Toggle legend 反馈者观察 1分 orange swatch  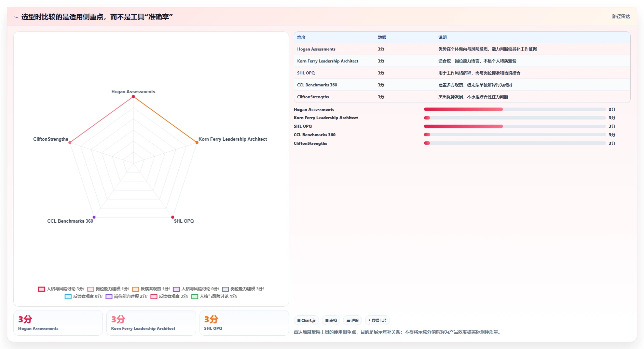pos(136,289)
